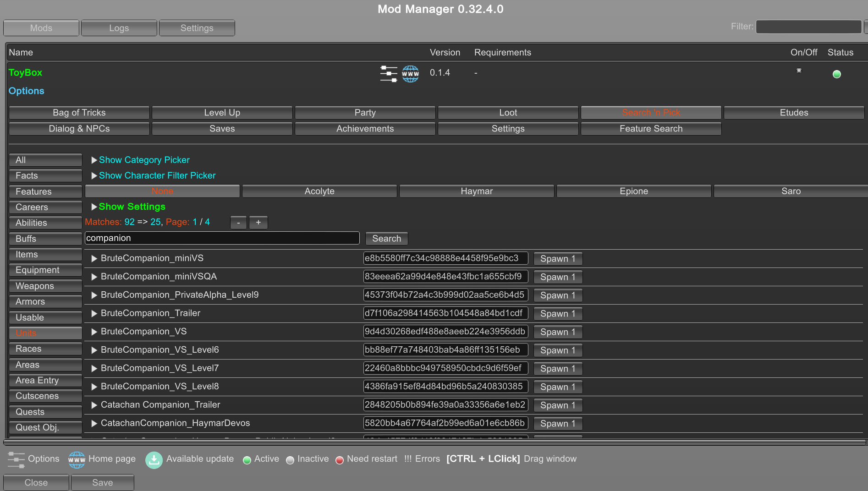Viewport: 868px width, 491px height.
Task: Toggle the ToyBox On/Off checkbox
Action: (799, 71)
